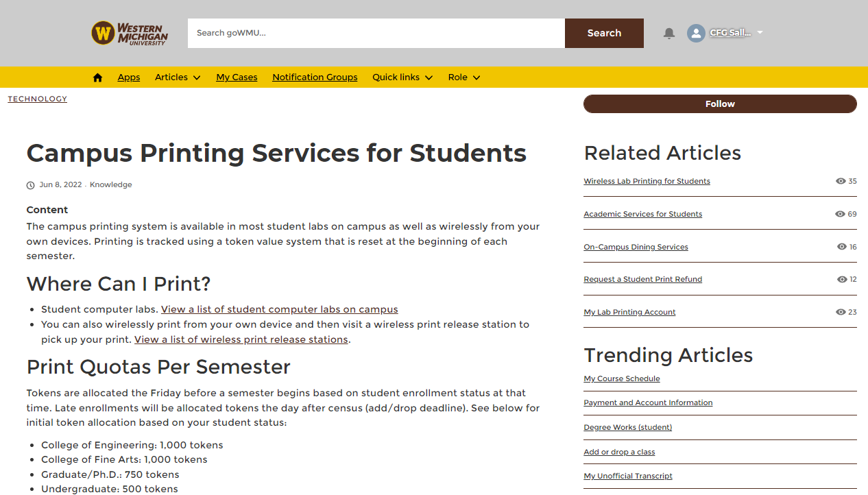Open the Apps menu item
Image resolution: width=868 pixels, height=495 pixels.
point(129,77)
